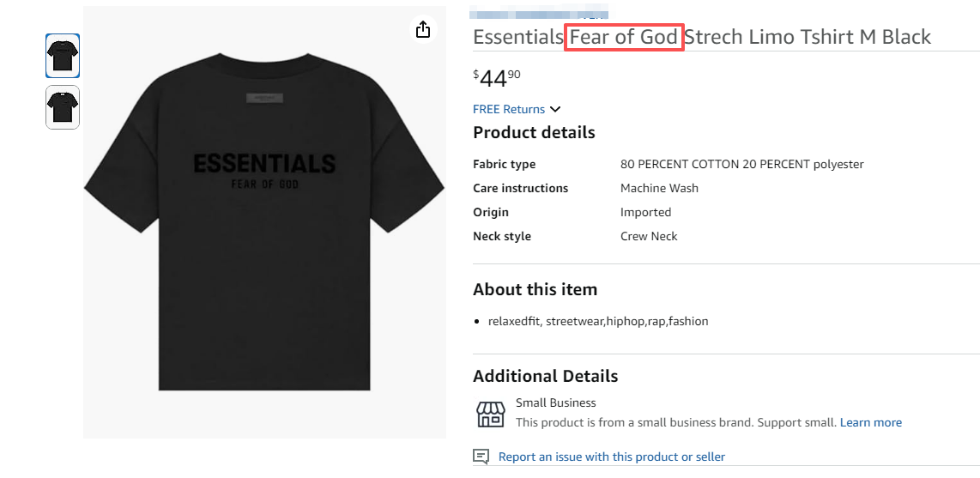
Task: Click the Crew Neck neck style value
Action: (x=649, y=236)
